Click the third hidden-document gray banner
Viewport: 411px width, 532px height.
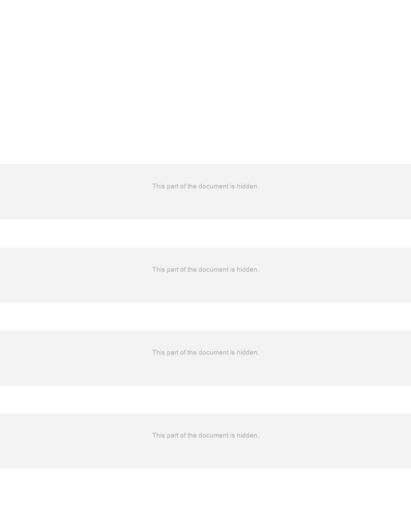click(x=205, y=358)
